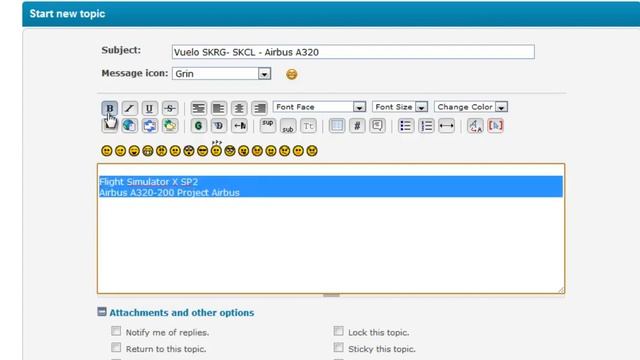Screen dimensions: 640x360
Task: Insert a table
Action: pyautogui.click(x=337, y=126)
